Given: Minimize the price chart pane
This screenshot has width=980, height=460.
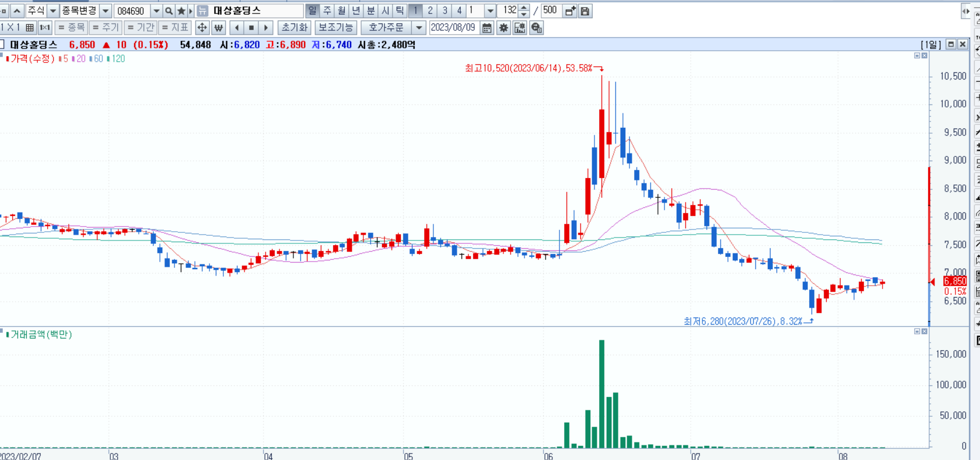Looking at the screenshot, I should point(917,55).
